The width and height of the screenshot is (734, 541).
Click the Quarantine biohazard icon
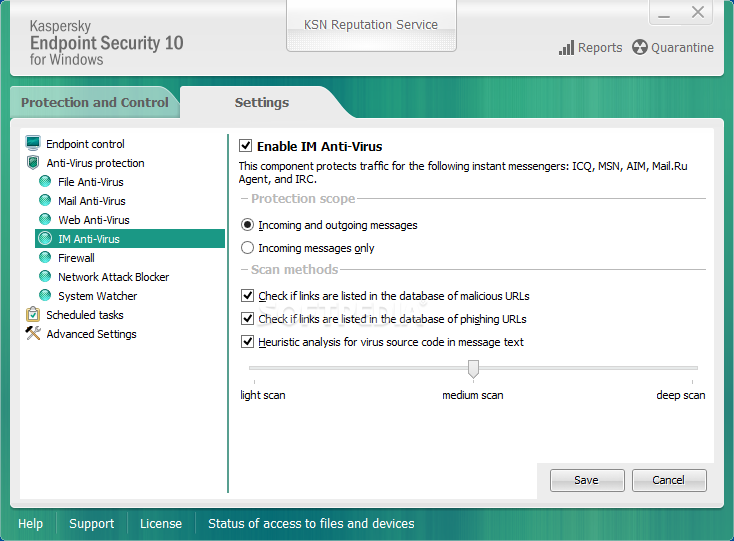[639, 47]
